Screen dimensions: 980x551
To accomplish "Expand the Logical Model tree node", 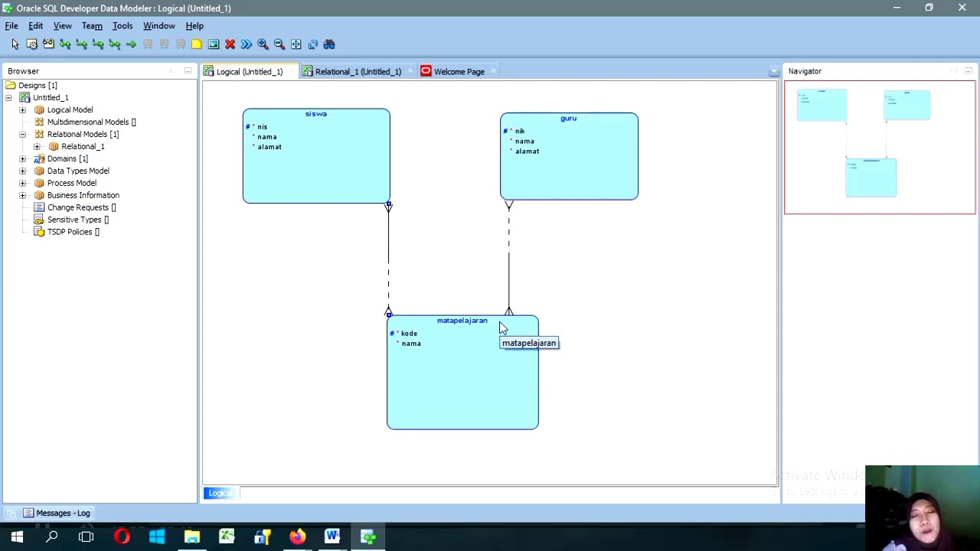I will click(22, 110).
